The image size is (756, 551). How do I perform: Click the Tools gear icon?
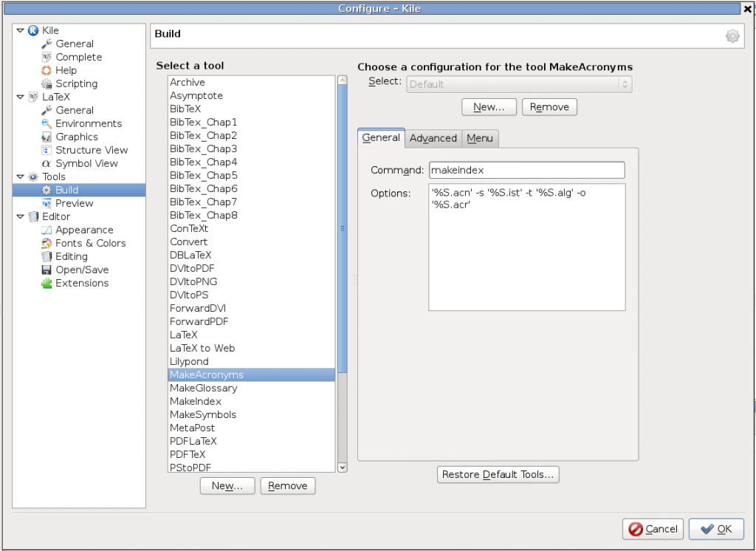tap(33, 177)
